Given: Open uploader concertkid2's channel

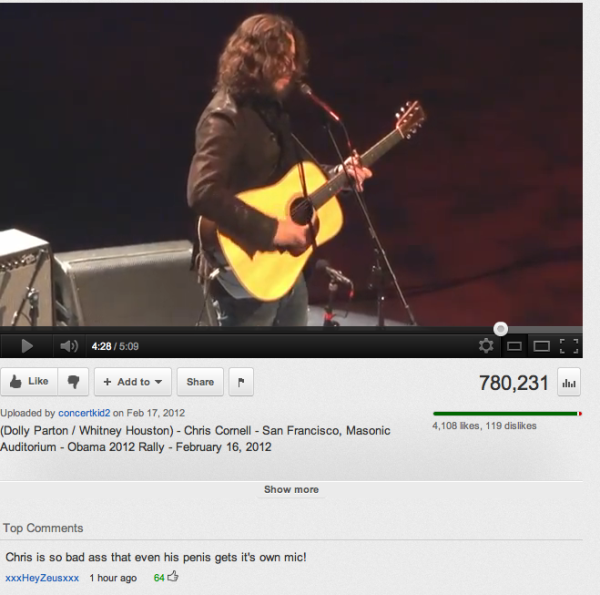Looking at the screenshot, I should point(84,413).
